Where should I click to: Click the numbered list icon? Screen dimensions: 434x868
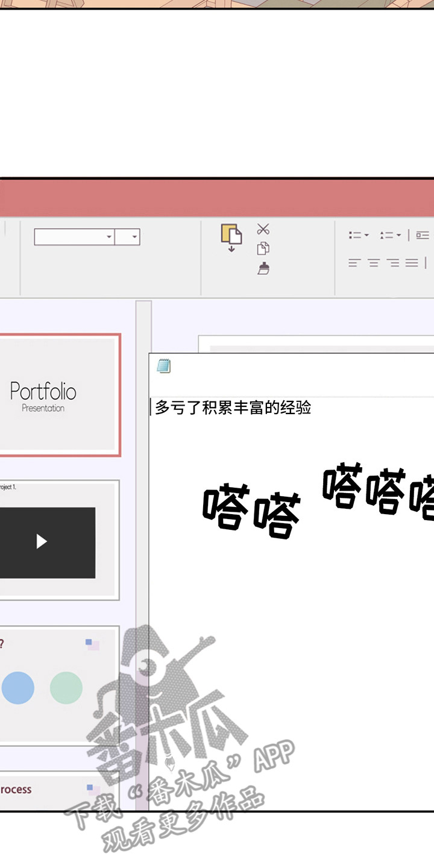[386, 235]
